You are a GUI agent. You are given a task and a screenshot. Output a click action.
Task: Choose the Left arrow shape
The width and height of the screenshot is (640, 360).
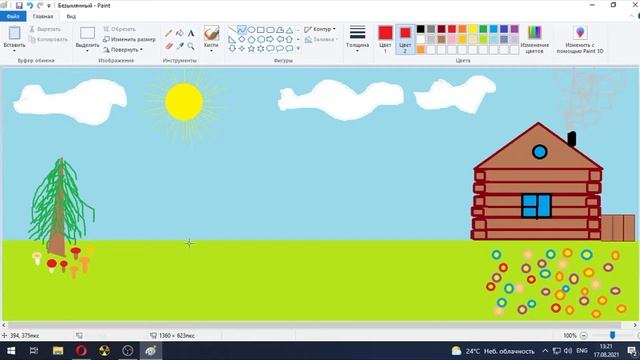coord(280,39)
